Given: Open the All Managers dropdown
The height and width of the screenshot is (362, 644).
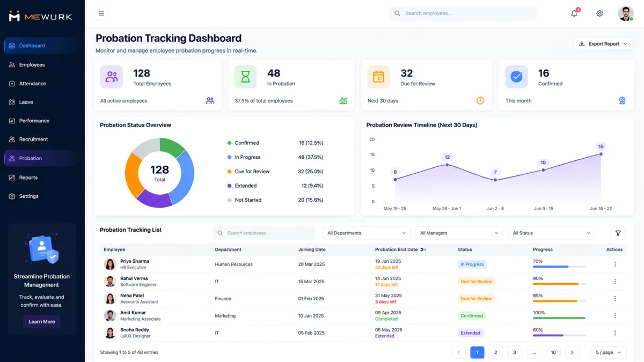Looking at the screenshot, I should (x=459, y=233).
